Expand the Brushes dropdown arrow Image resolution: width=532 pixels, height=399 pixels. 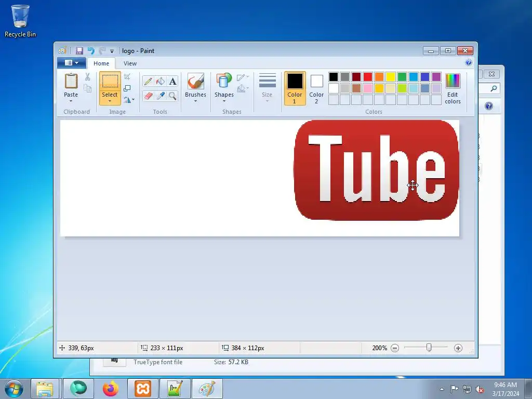pos(195,101)
